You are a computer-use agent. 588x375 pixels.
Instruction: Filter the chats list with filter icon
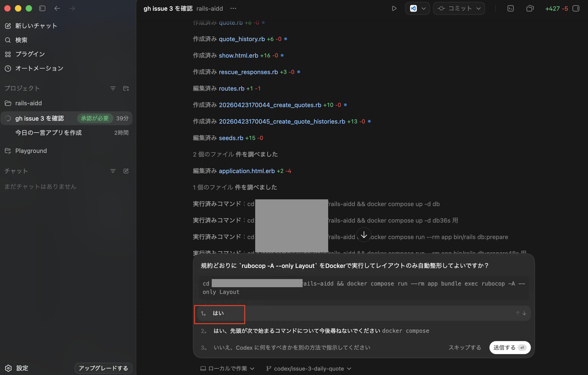click(x=113, y=171)
